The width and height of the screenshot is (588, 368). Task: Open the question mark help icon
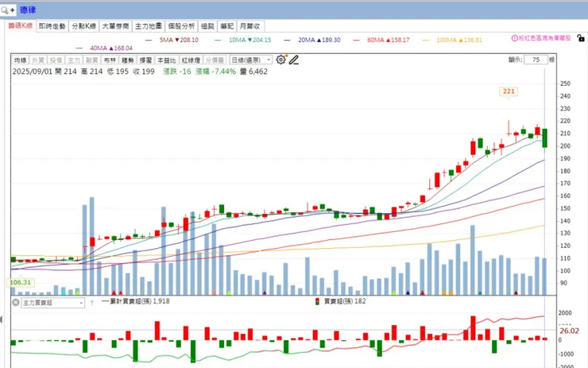click(92, 303)
